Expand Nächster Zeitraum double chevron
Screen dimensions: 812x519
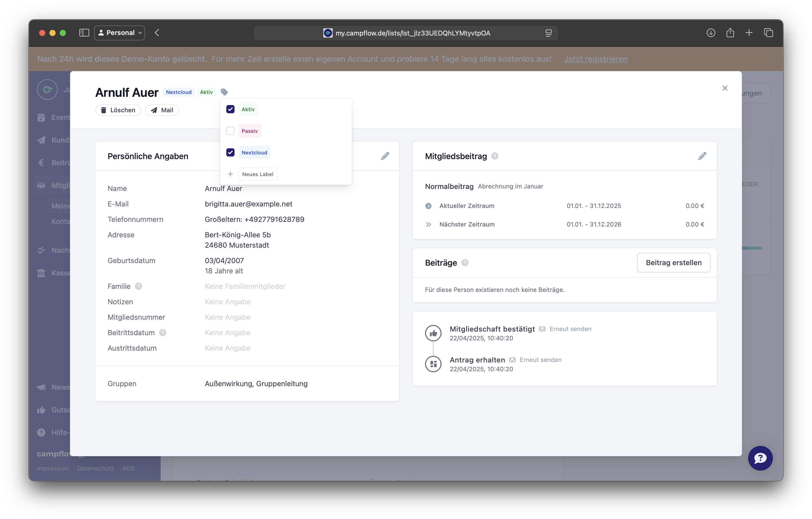(x=428, y=224)
